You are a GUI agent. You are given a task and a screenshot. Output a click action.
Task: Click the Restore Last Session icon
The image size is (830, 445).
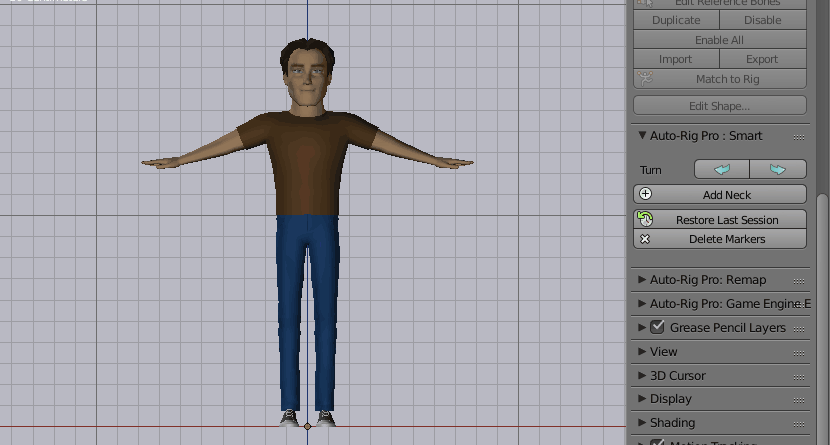(645, 219)
